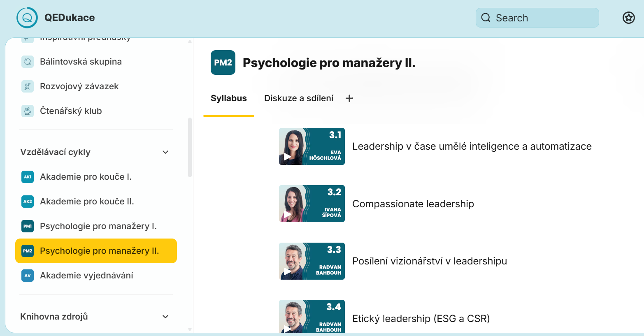Image resolution: width=644 pixels, height=336 pixels.
Task: Add a new tab with the plus button
Action: [349, 98]
